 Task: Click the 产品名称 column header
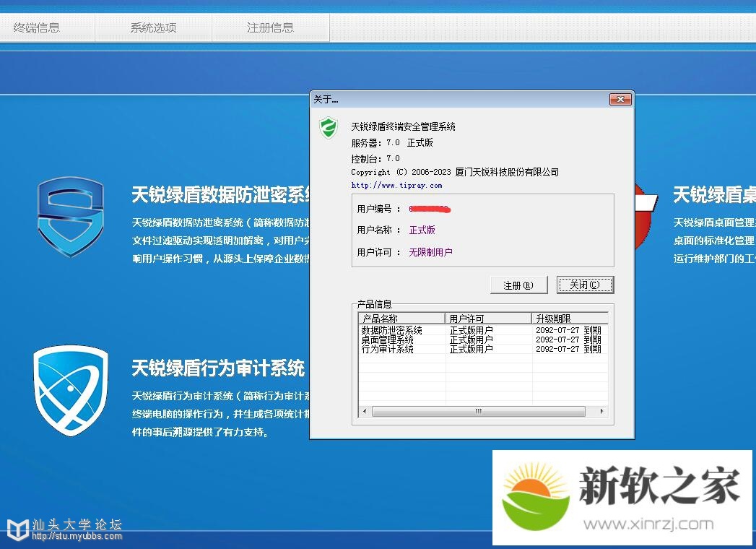(401, 319)
